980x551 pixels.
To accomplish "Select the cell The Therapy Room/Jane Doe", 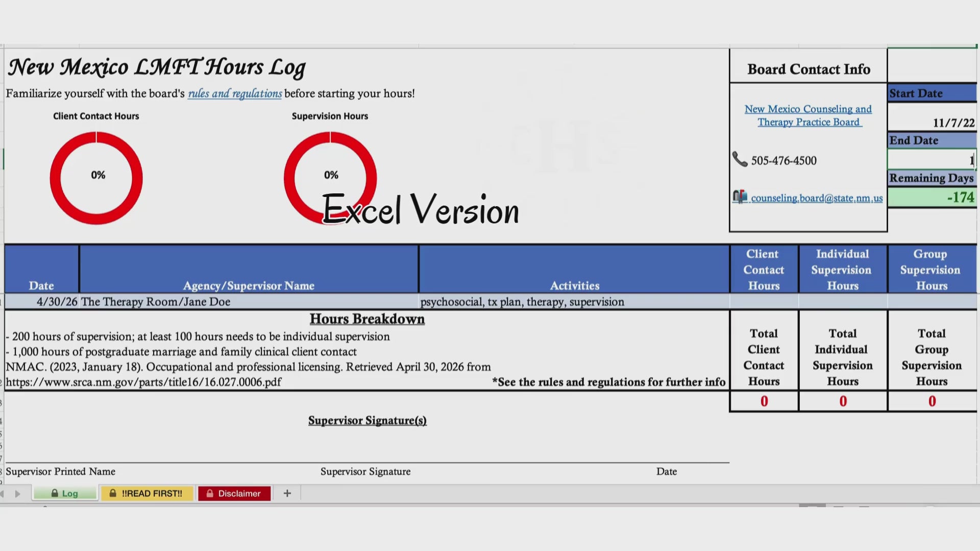I will tap(249, 302).
